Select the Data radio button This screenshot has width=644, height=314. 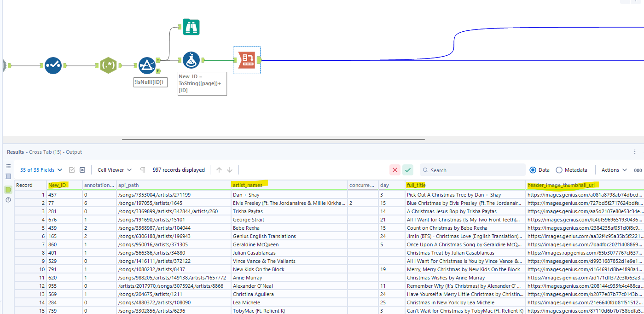[533, 170]
